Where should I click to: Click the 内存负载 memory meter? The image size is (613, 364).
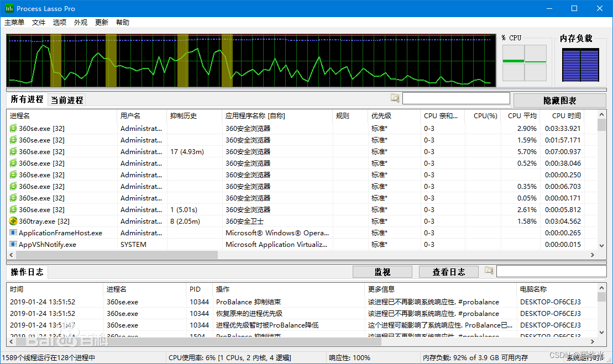pyautogui.click(x=580, y=65)
